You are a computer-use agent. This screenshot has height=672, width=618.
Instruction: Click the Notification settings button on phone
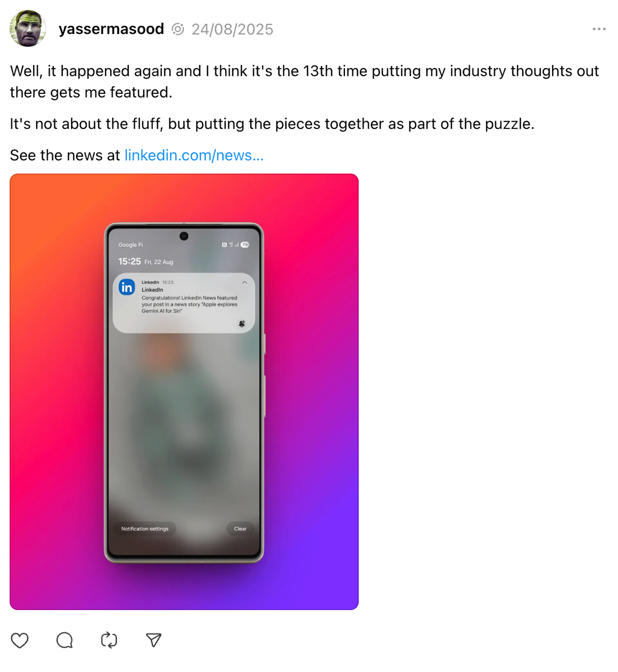pyautogui.click(x=145, y=529)
